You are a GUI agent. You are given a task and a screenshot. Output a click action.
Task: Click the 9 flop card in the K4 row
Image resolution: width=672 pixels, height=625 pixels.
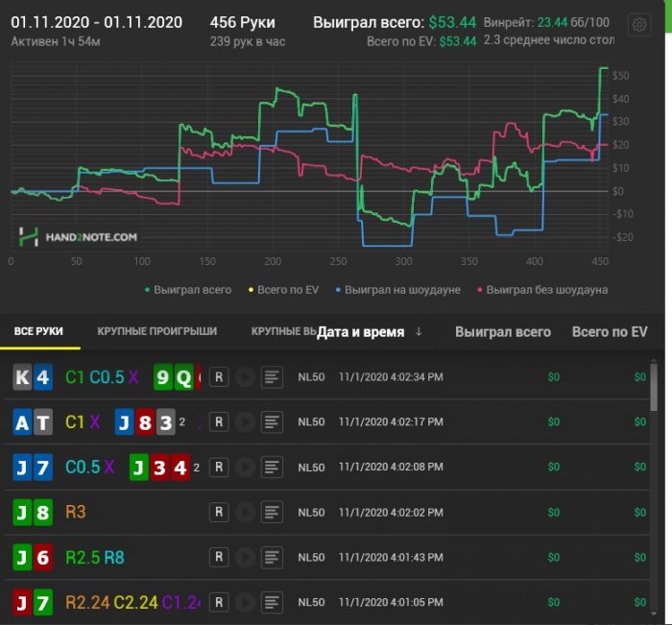163,377
